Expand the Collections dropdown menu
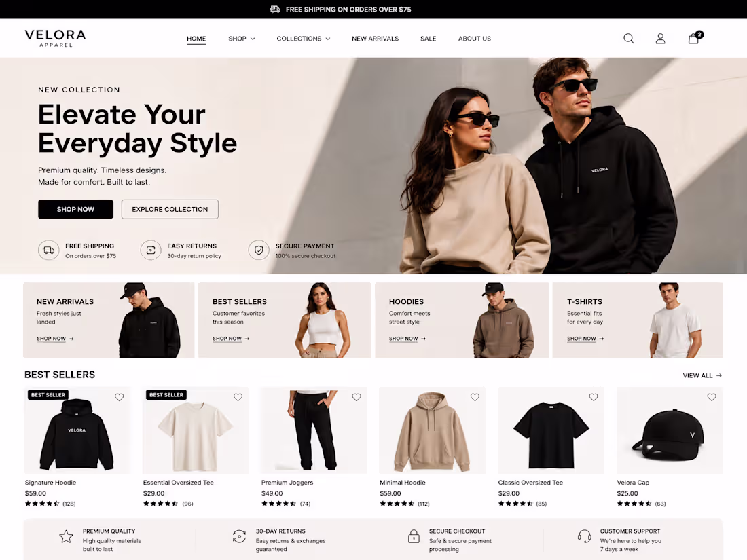 (x=304, y=39)
